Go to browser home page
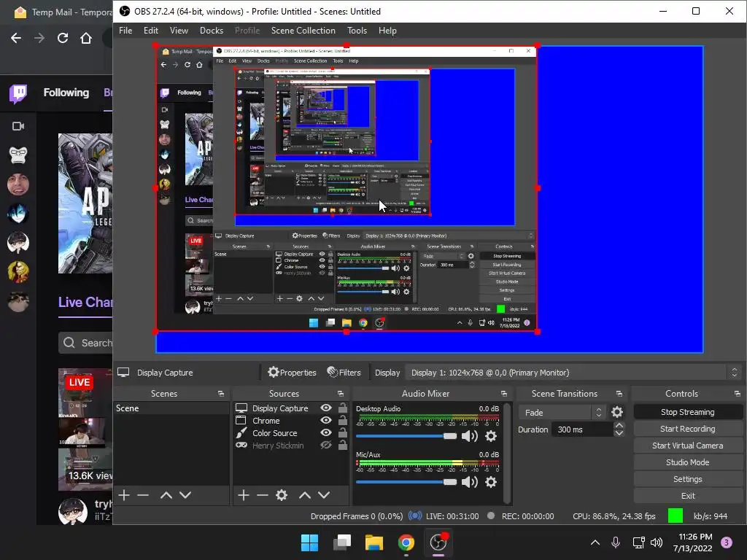Screen dimensions: 747x560 tap(86, 38)
